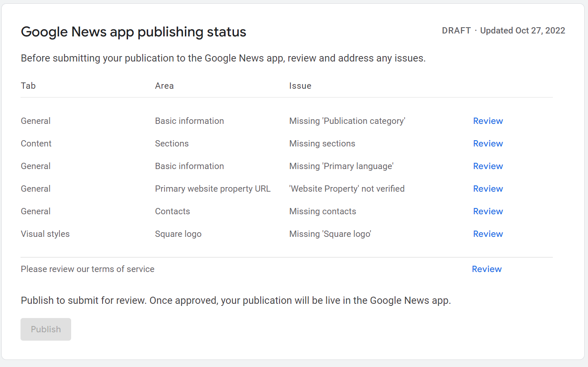The image size is (588, 367).
Task: Click the 'Issue' column header
Action: pyautogui.click(x=300, y=86)
